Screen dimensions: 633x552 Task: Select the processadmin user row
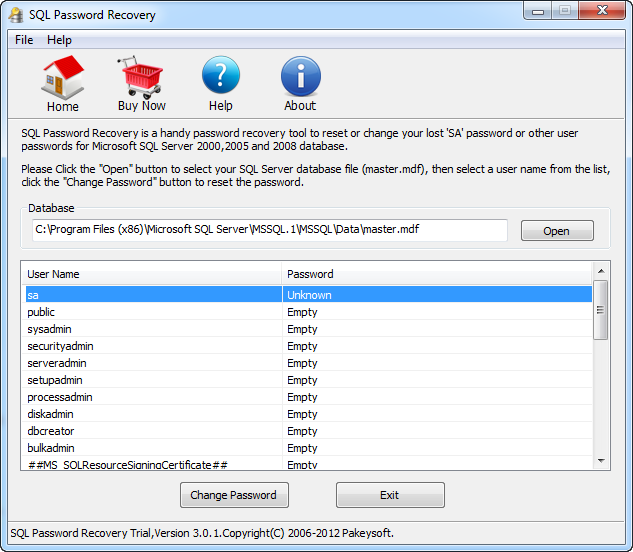309,397
